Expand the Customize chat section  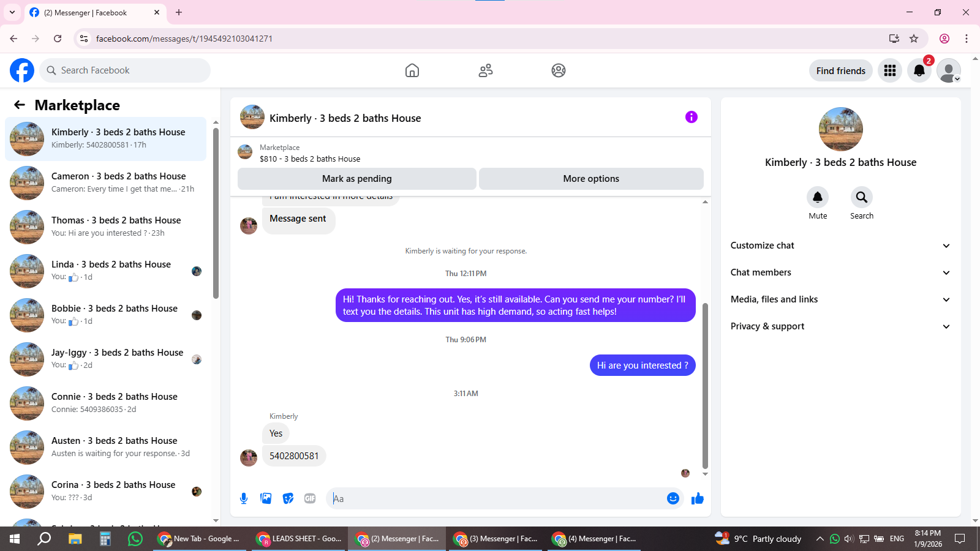[840, 246]
